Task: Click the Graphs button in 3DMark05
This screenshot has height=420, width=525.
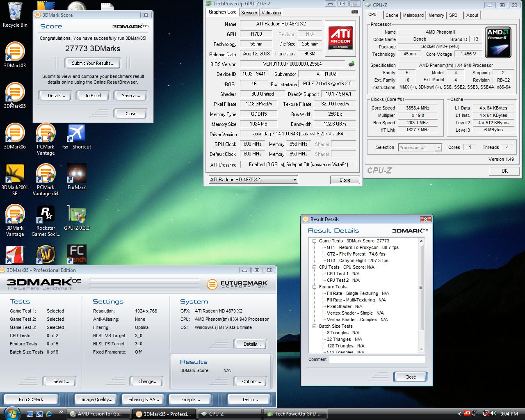Action: [191, 399]
